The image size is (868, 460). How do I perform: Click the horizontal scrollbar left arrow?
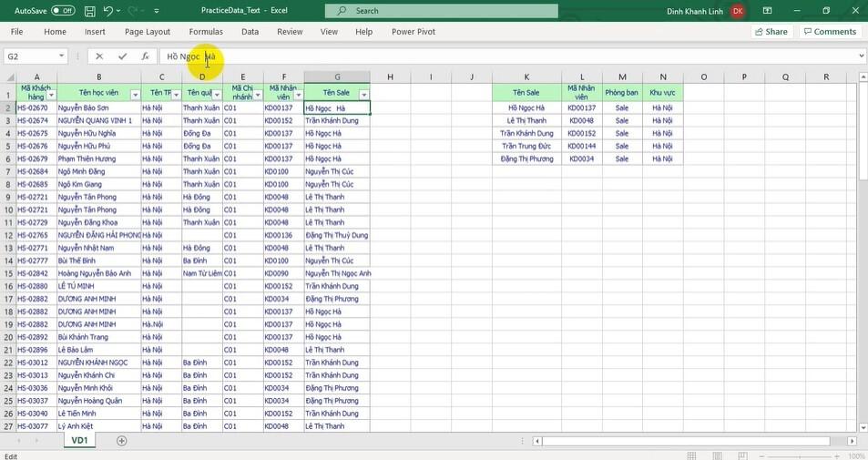[x=536, y=441]
